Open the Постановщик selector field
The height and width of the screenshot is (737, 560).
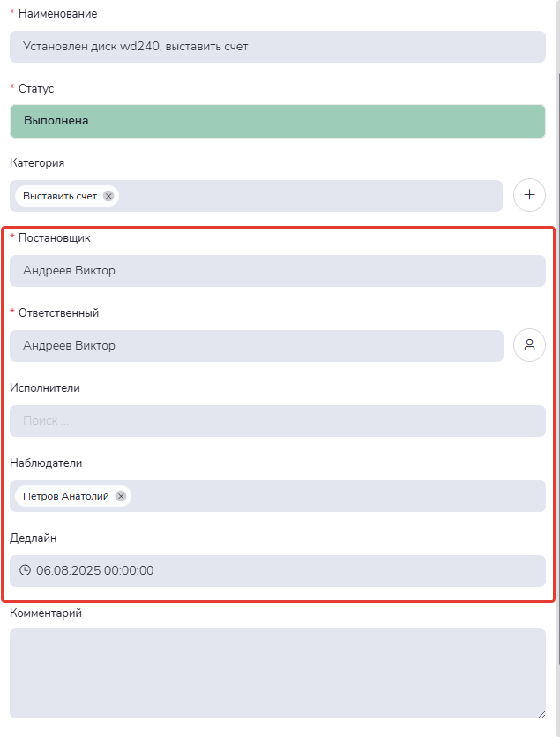click(x=278, y=271)
